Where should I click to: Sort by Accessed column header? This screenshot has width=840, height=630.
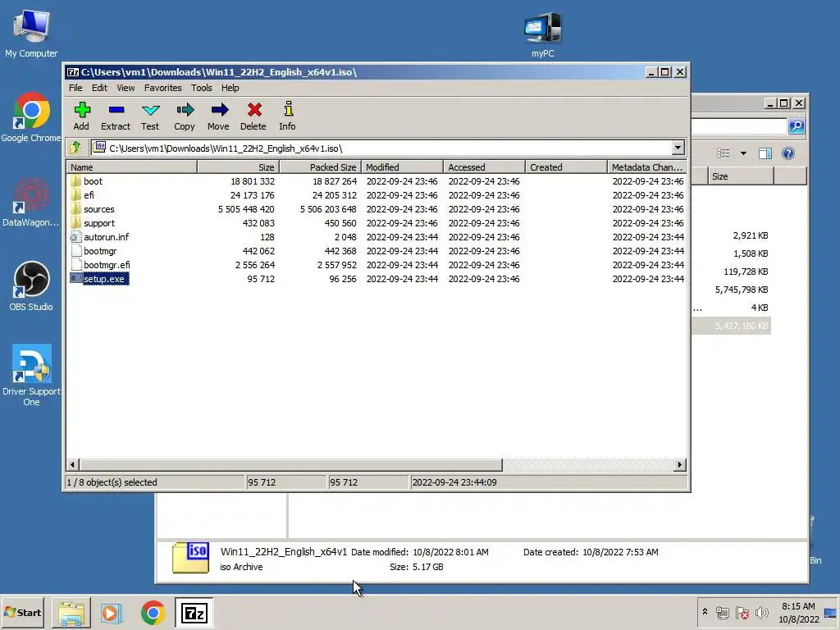(x=484, y=167)
